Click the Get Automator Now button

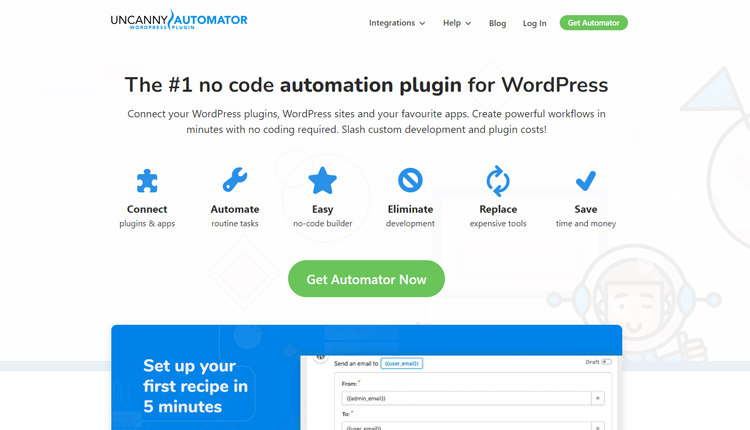click(366, 279)
